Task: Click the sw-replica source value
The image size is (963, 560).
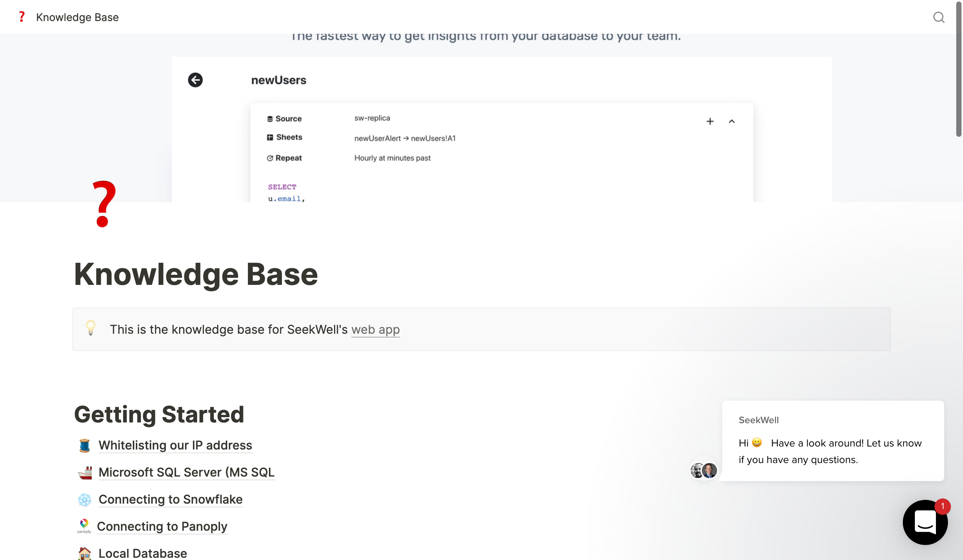Action: [372, 118]
